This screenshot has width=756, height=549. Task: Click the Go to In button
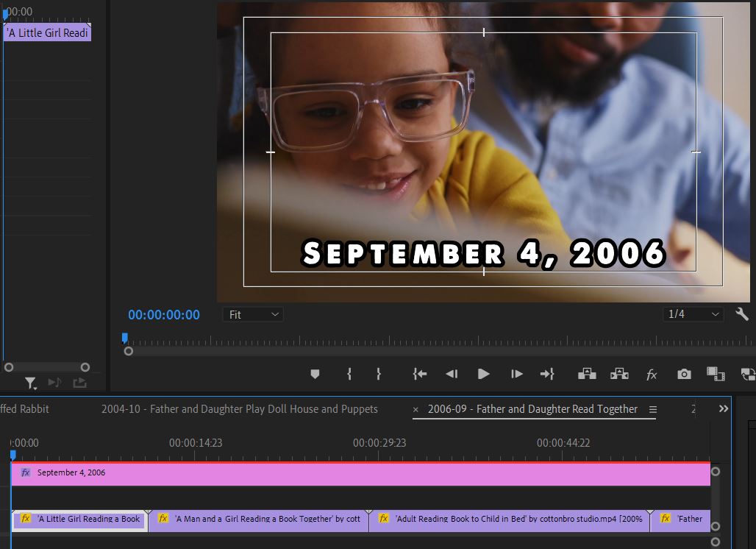[419, 374]
